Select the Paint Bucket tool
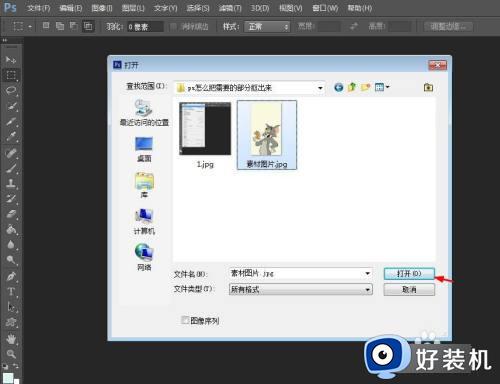 pyautogui.click(x=11, y=229)
